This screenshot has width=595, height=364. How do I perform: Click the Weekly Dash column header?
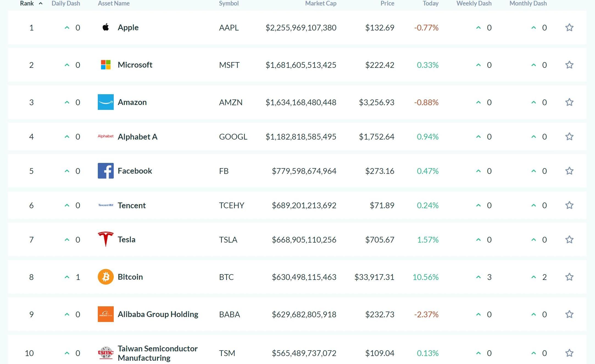pyautogui.click(x=474, y=4)
